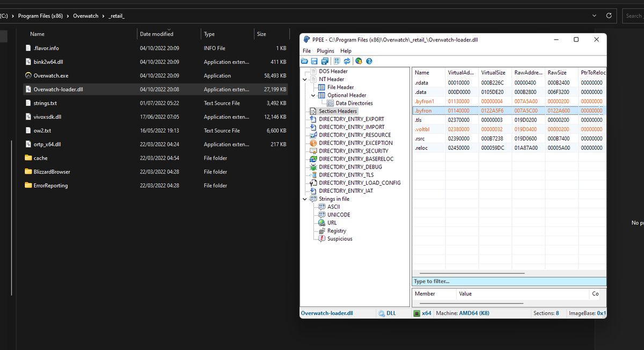644x350 pixels.
Task: Click the DIRECTORY_ENTRY_RESOURCE icon
Action: [x=313, y=135]
